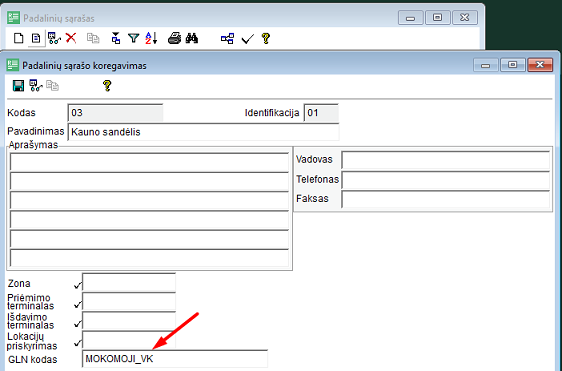Click the move-to-group icon in Padalinių sąrašas toolbar
The image size is (562, 371).
pos(116,38)
